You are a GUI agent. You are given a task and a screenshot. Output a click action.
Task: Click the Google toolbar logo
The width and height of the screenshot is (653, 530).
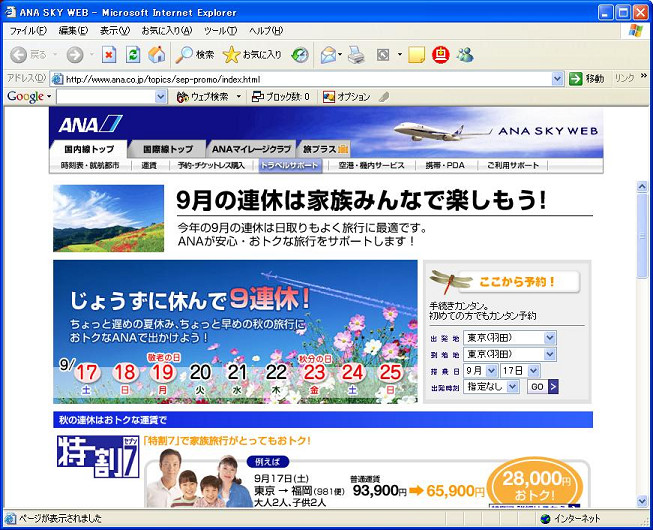25,97
